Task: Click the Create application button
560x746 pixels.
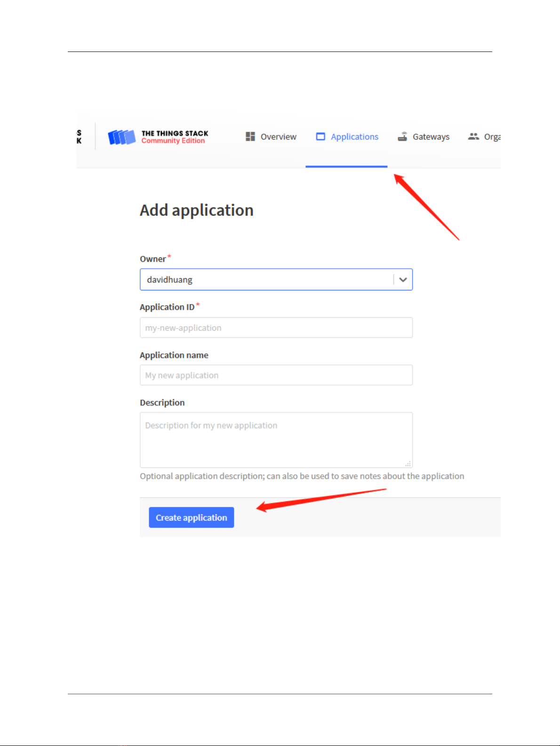Action: click(192, 517)
